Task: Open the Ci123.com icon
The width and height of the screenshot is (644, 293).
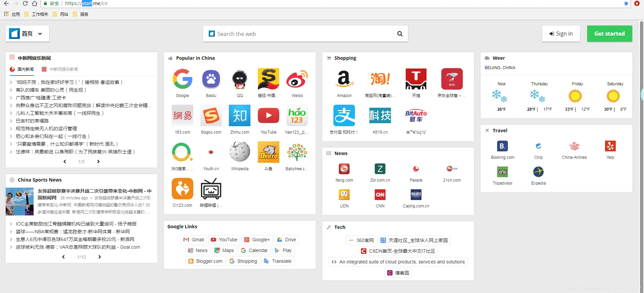Action: 183,189
